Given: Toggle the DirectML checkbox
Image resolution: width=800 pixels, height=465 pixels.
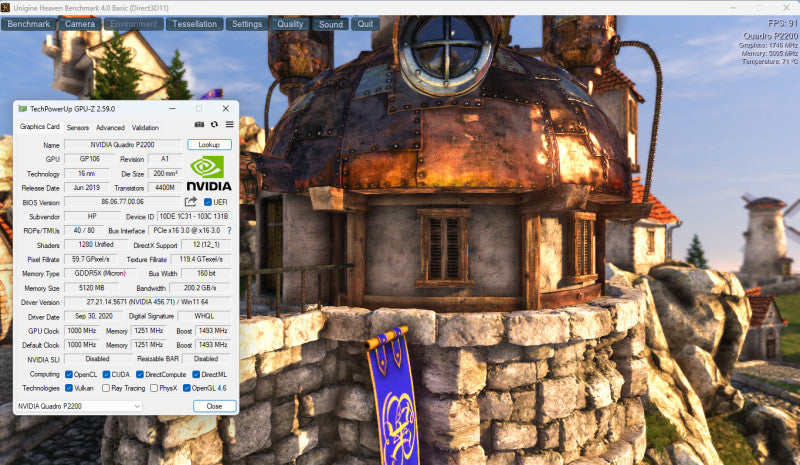Looking at the screenshot, I should point(196,374).
